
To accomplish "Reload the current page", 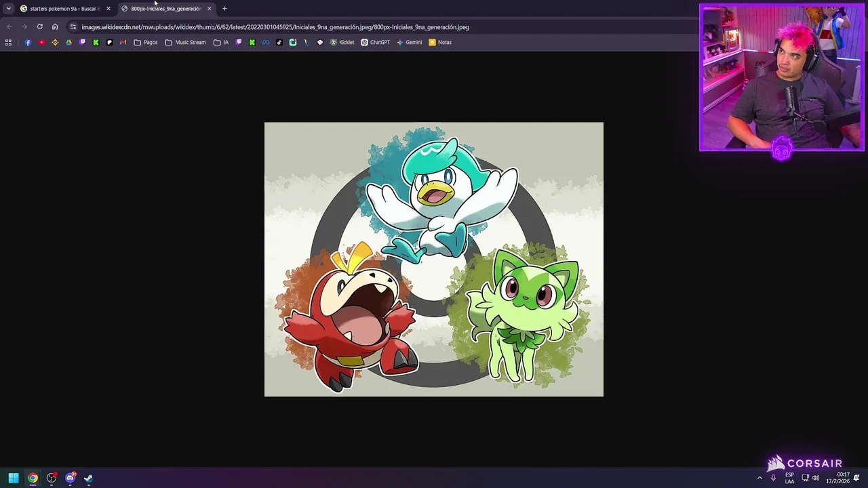I will coord(39,27).
